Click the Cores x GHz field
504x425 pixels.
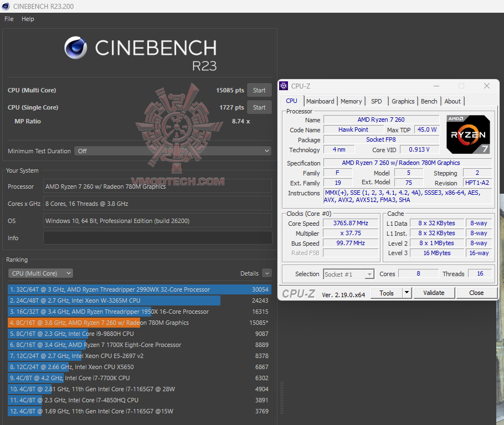pyautogui.click(x=157, y=204)
